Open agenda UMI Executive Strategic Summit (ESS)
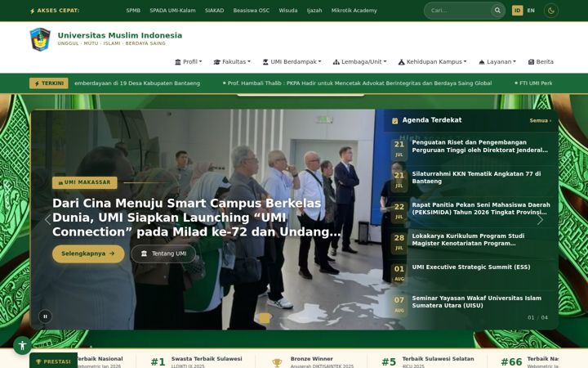Image resolution: width=588 pixels, height=368 pixels. (471, 267)
